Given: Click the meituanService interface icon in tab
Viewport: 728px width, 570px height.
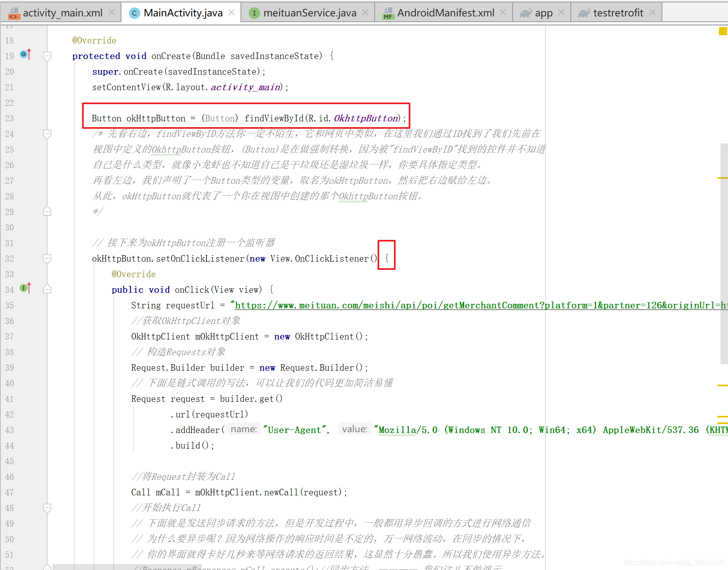Looking at the screenshot, I should (254, 13).
